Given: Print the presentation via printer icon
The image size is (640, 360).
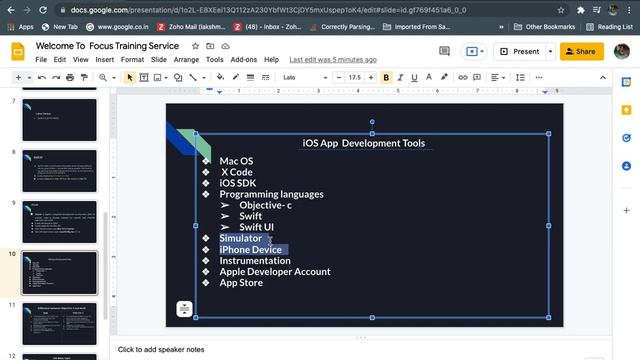Looking at the screenshot, I should click(x=70, y=78).
